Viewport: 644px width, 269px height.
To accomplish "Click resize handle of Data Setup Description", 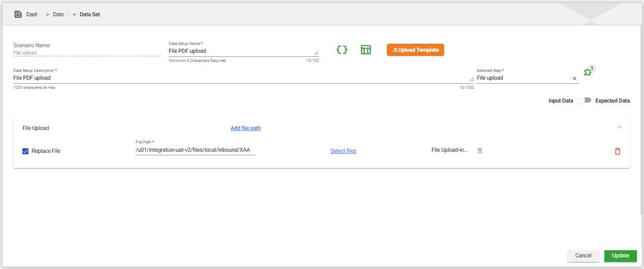I will click(x=472, y=79).
